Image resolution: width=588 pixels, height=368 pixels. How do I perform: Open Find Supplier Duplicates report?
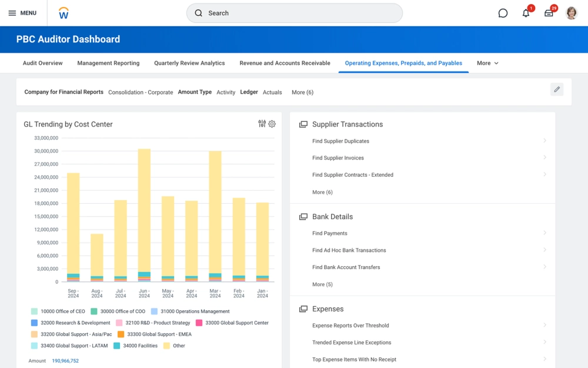point(340,141)
